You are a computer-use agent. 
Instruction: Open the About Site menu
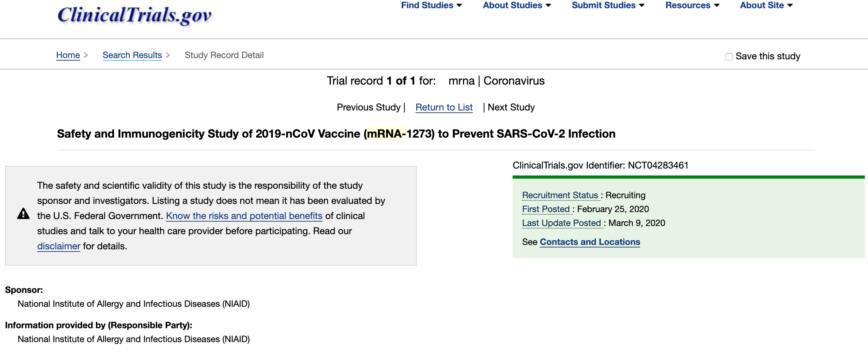click(766, 5)
